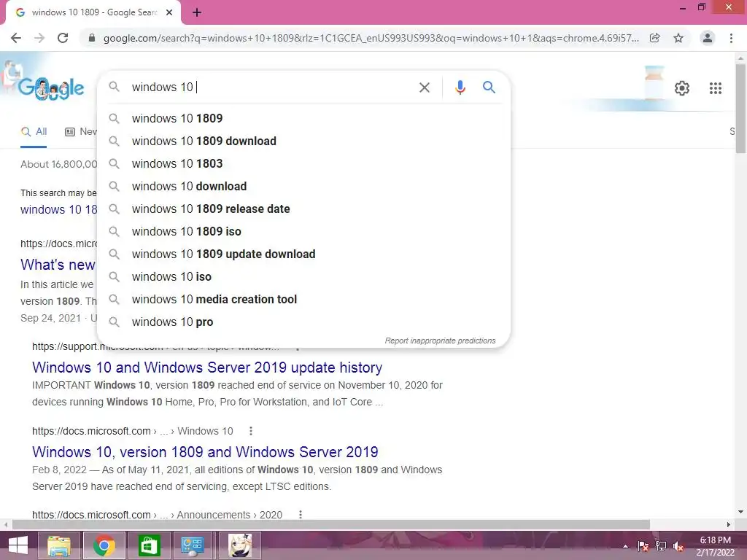The width and height of the screenshot is (747, 560).
Task: Click the 'windows 10 18' suggested search link
Action: click(x=58, y=209)
